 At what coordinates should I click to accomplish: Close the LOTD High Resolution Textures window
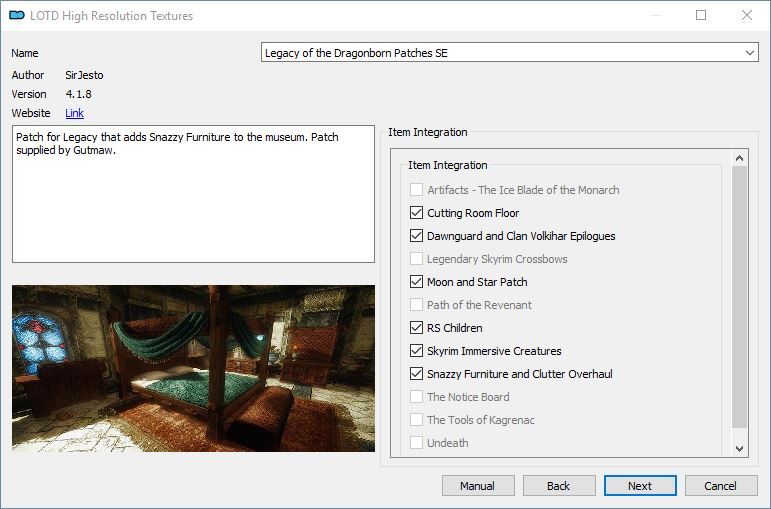tap(747, 15)
